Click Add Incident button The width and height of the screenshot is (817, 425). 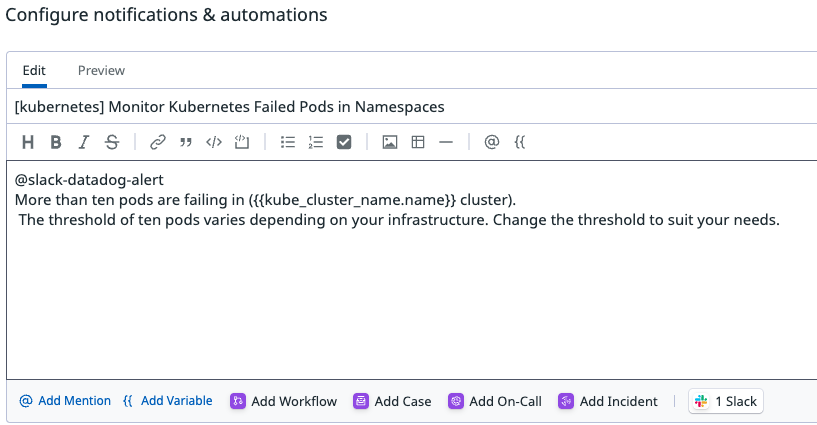pyautogui.click(x=608, y=402)
